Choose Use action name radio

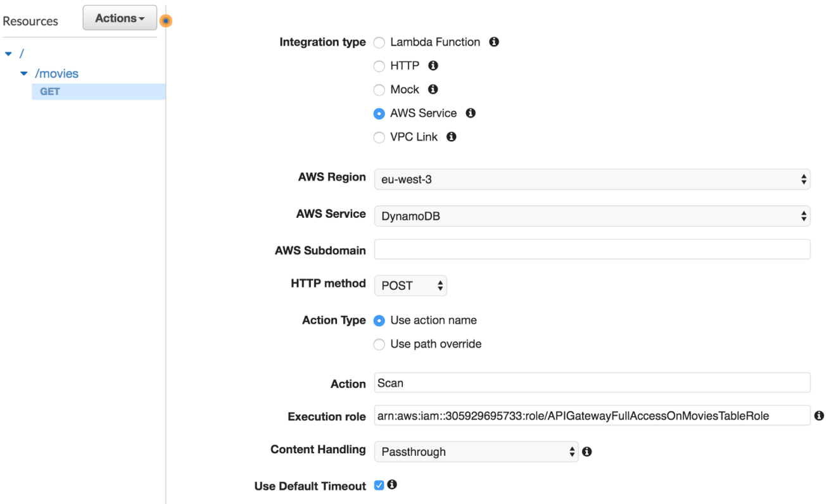click(379, 321)
